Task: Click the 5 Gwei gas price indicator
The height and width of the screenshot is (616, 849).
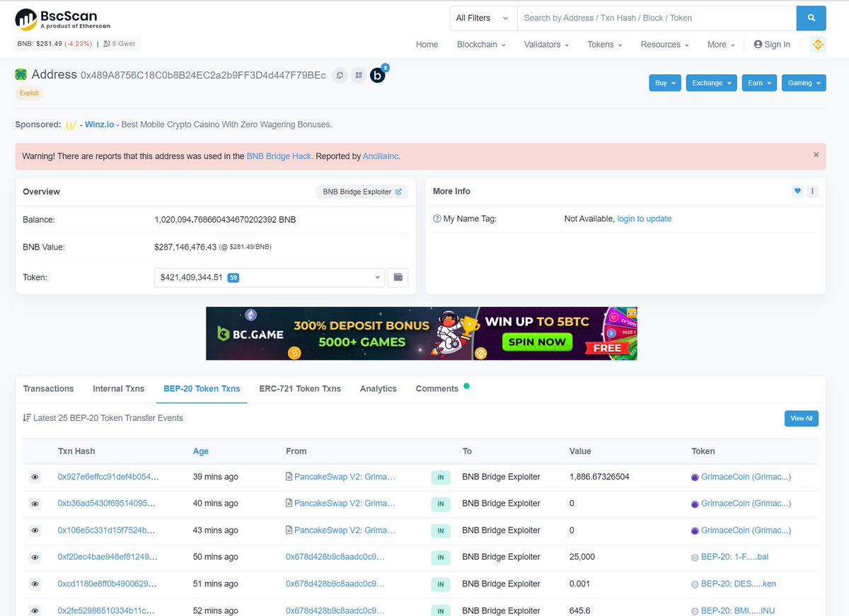Action: 120,43
